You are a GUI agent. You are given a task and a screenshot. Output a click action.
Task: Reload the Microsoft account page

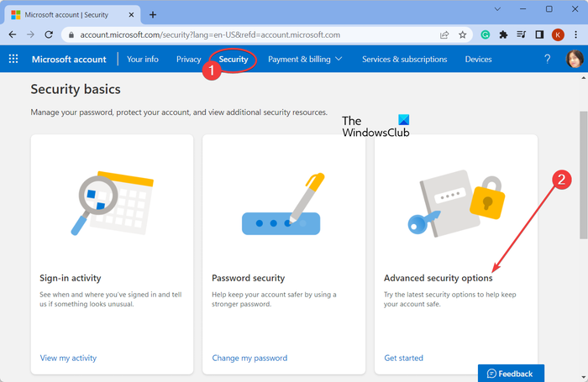pyautogui.click(x=49, y=35)
